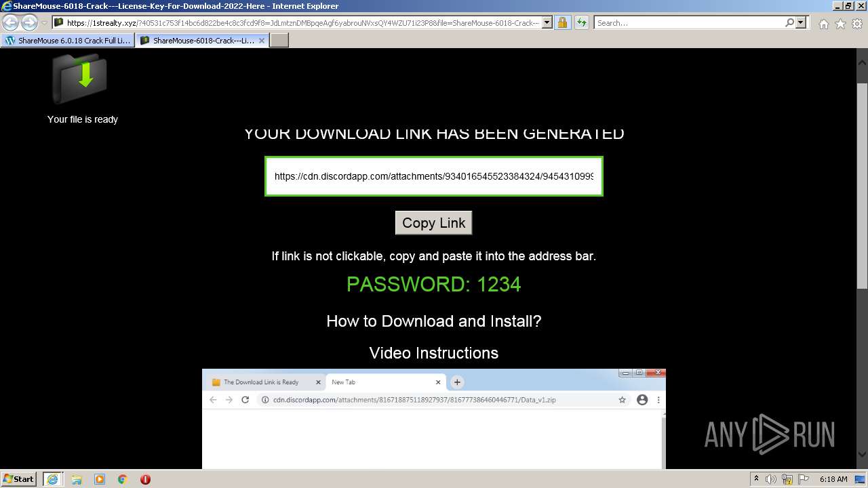This screenshot has width=868, height=488.
Task: Click the search magnifier icon
Action: [789, 22]
